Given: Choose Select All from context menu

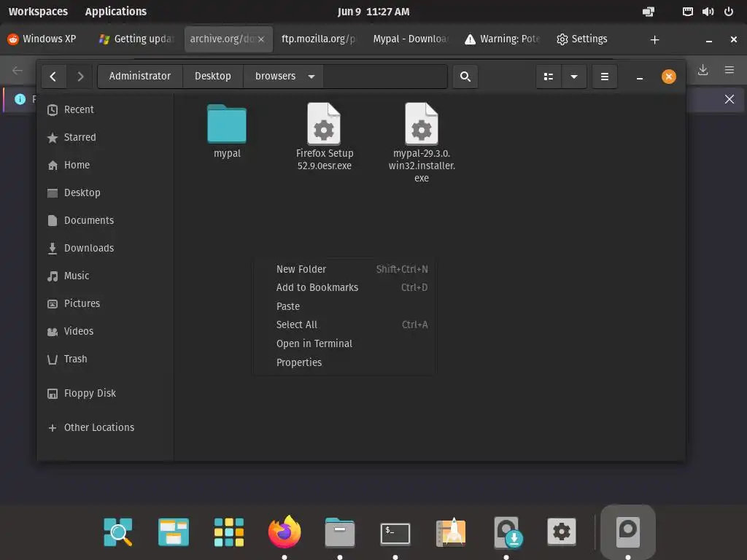Looking at the screenshot, I should 344,324.
